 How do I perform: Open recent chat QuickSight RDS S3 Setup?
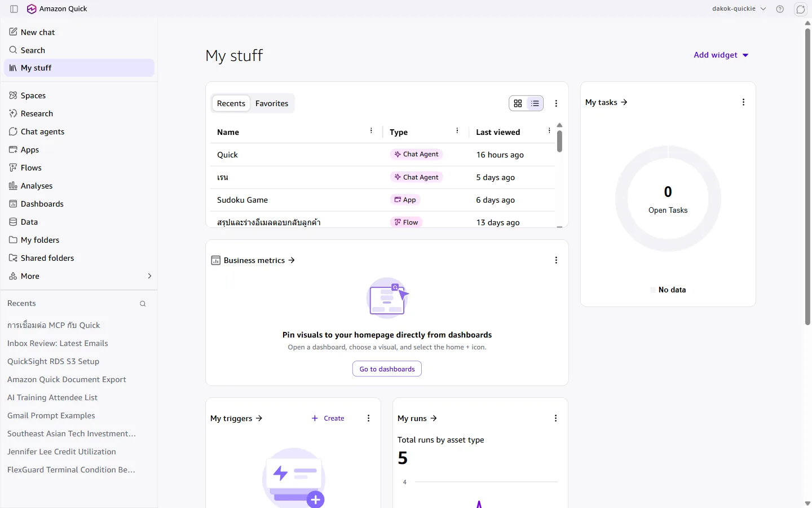53,361
